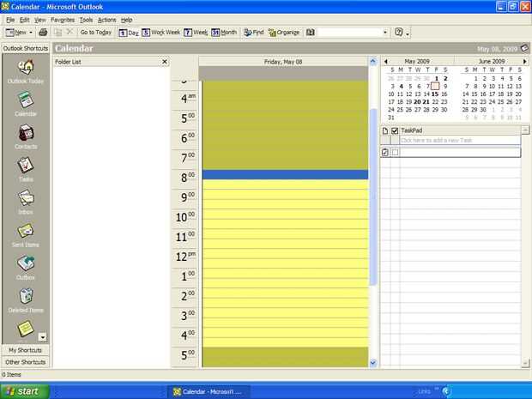
Task: Click the Outlook title bar icon
Action: (x=5, y=7)
